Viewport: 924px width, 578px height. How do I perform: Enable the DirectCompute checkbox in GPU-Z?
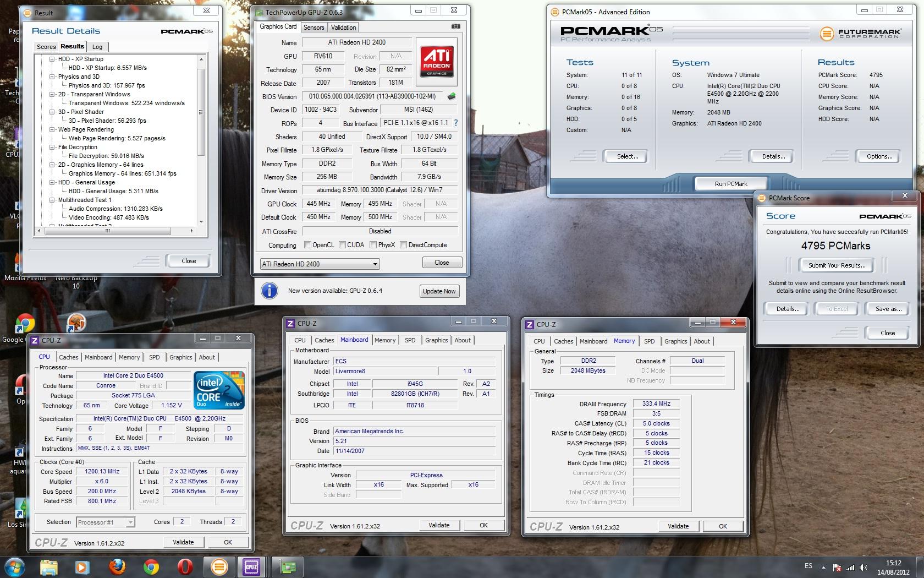404,245
